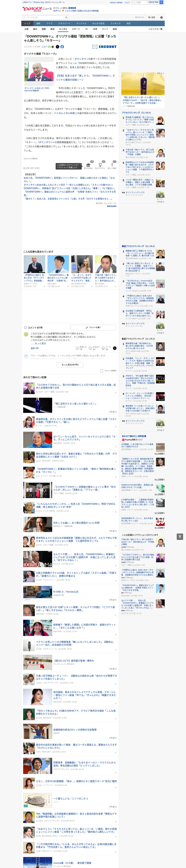Open the N-ONE e: Honda公式 ad
Viewport: 186px width, 868px height.
(65, 592)
